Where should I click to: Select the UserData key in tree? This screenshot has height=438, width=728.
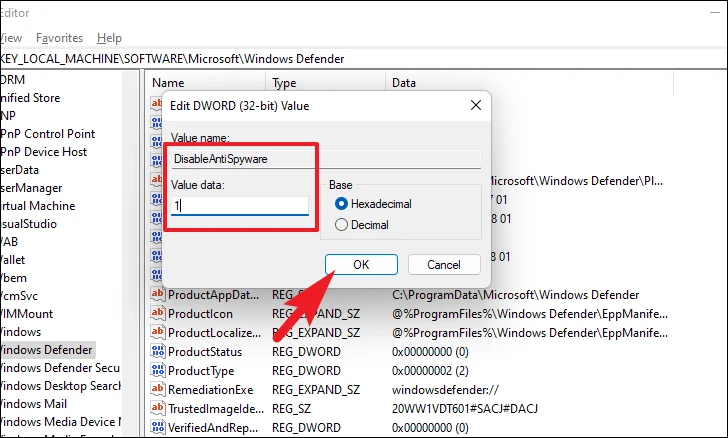click(x=20, y=170)
